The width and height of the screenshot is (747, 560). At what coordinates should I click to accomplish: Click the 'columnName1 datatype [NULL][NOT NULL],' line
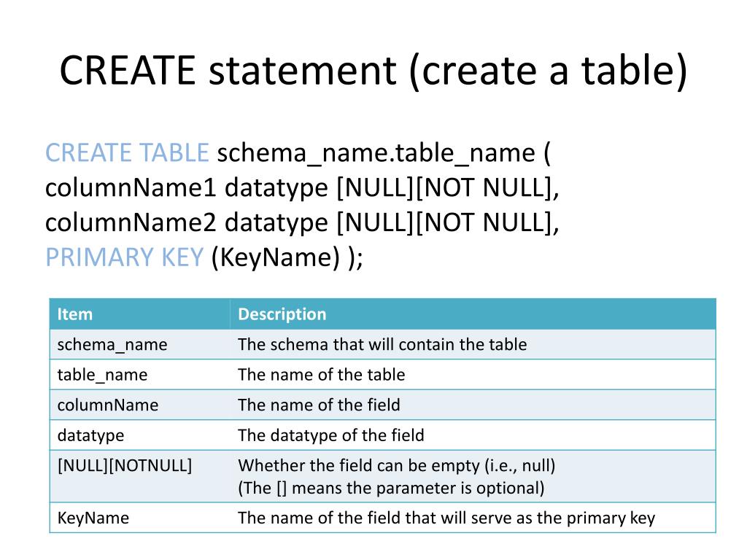(x=302, y=187)
